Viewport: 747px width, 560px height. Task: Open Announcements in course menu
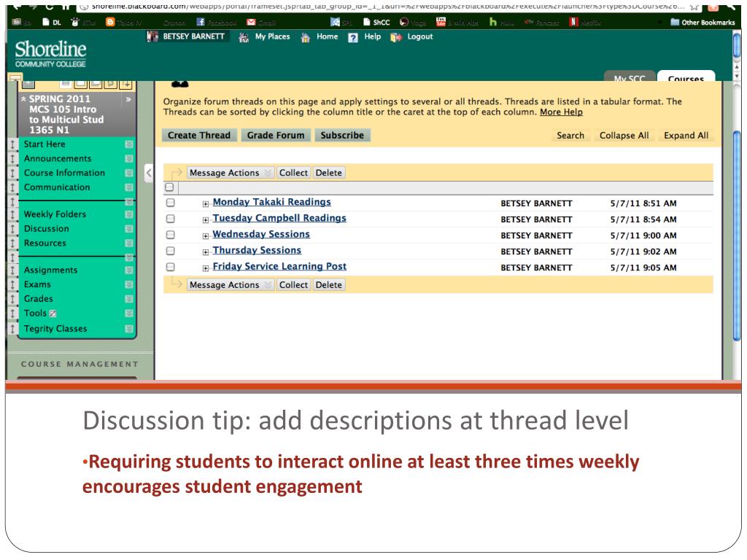point(58,158)
